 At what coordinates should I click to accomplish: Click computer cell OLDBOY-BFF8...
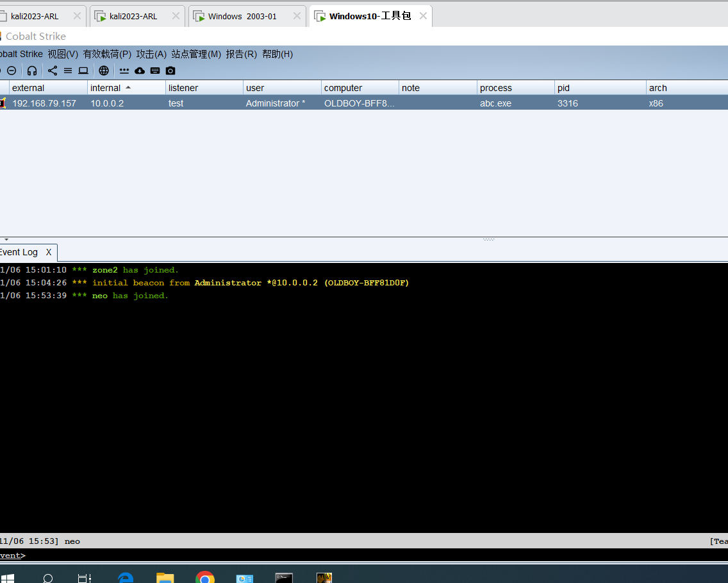coord(360,103)
